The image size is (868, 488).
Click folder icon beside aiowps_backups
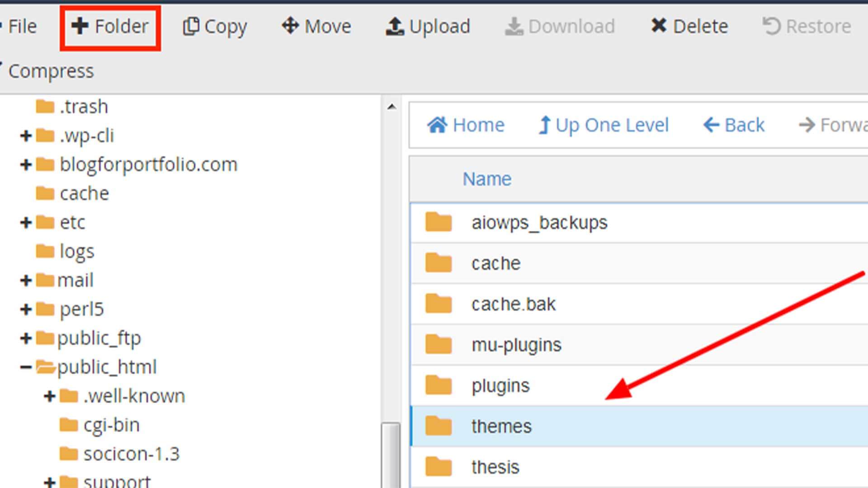coord(439,222)
